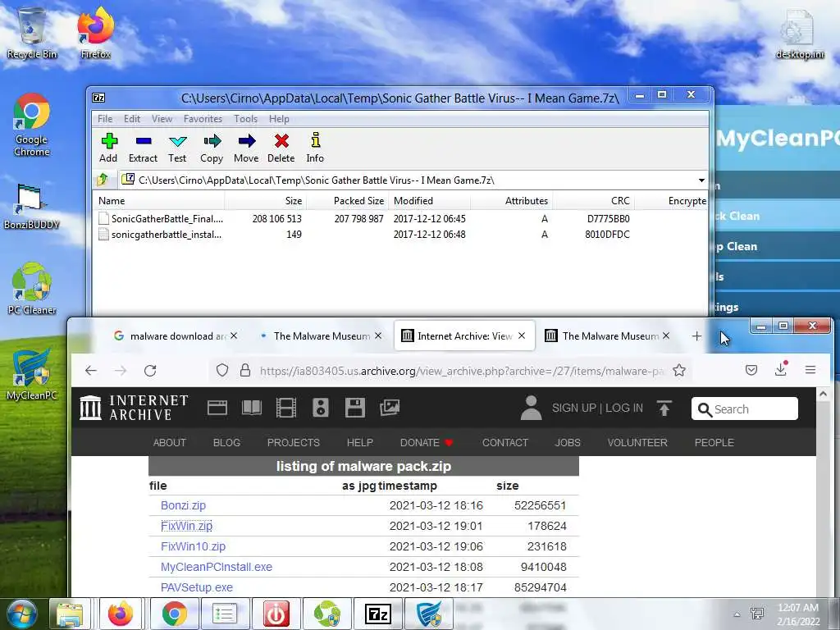Click the Firefox tracking protection shield icon

(x=222, y=370)
